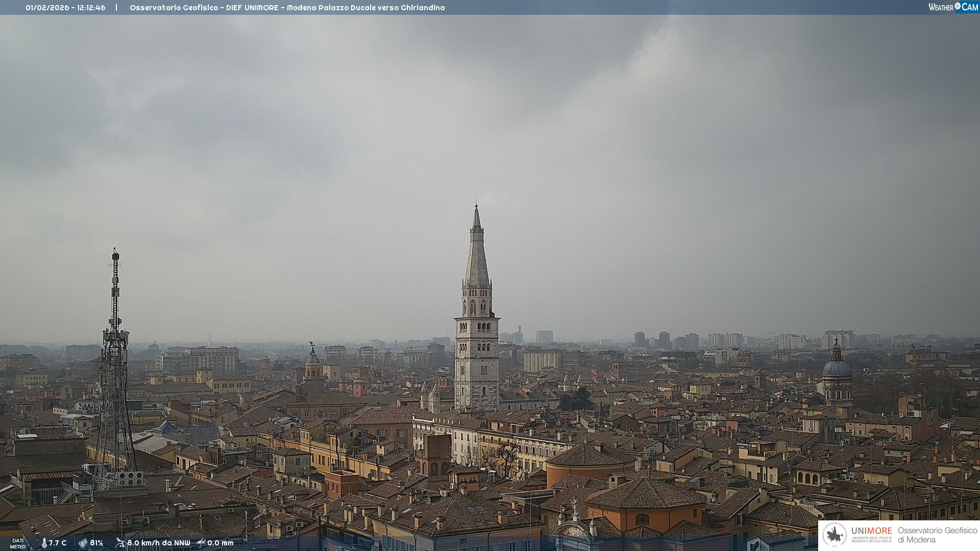Click the thermometer temperature icon
This screenshot has height=551, width=980.
tap(44, 543)
